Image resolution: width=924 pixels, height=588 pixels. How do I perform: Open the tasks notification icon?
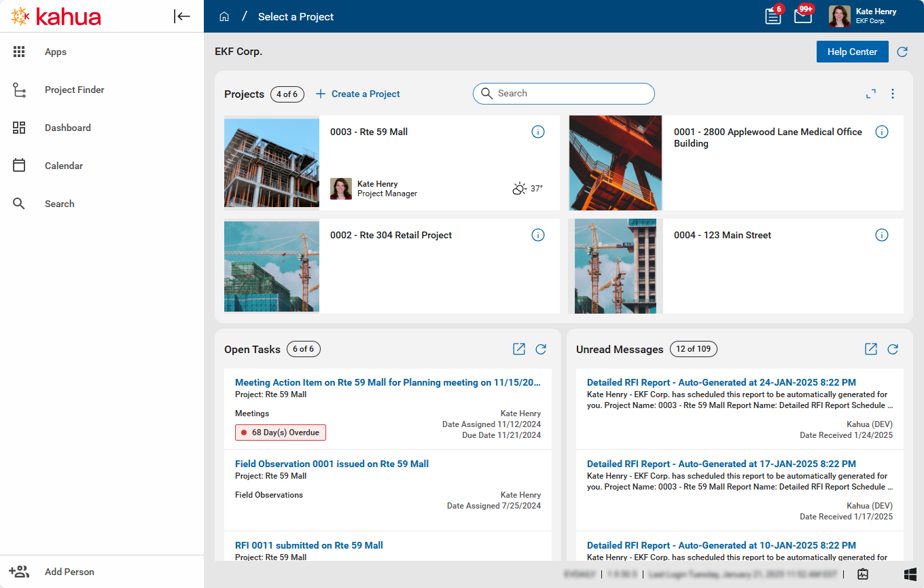click(x=773, y=16)
